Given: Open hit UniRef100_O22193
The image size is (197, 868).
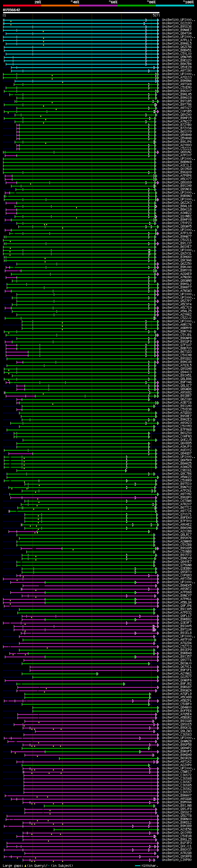Looking at the screenshot, I should [x=177, y=23].
